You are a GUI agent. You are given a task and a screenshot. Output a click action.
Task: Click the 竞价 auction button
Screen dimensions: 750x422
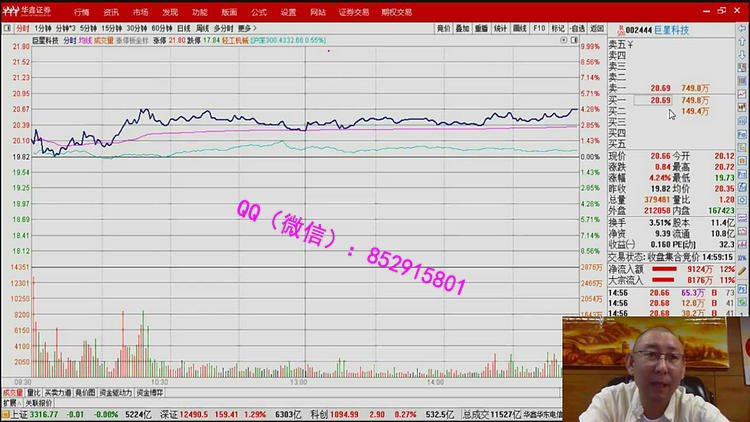coord(443,29)
